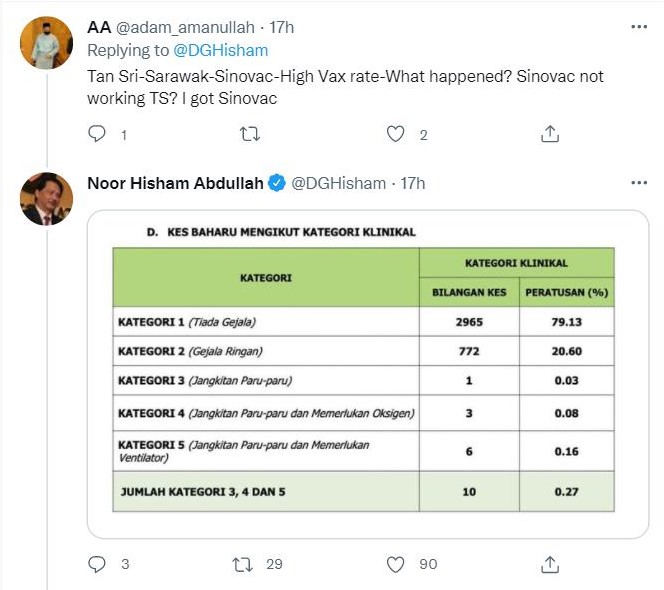Like Noor Hisham's tweet with 90 likes

[x=397, y=564]
